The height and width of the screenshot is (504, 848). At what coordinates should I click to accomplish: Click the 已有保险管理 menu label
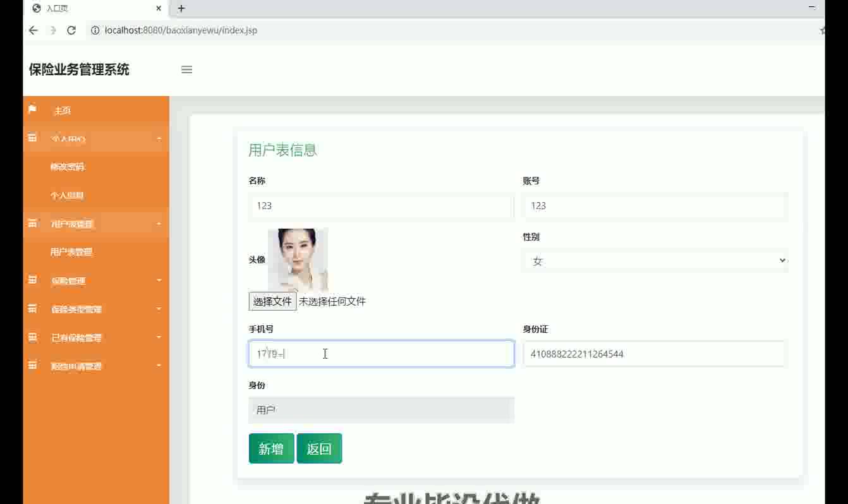(x=76, y=337)
